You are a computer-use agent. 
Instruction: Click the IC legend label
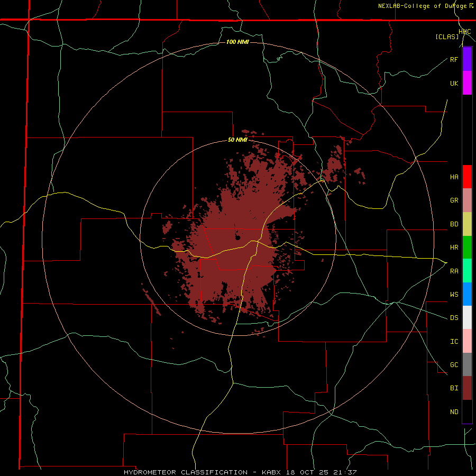[x=454, y=342]
